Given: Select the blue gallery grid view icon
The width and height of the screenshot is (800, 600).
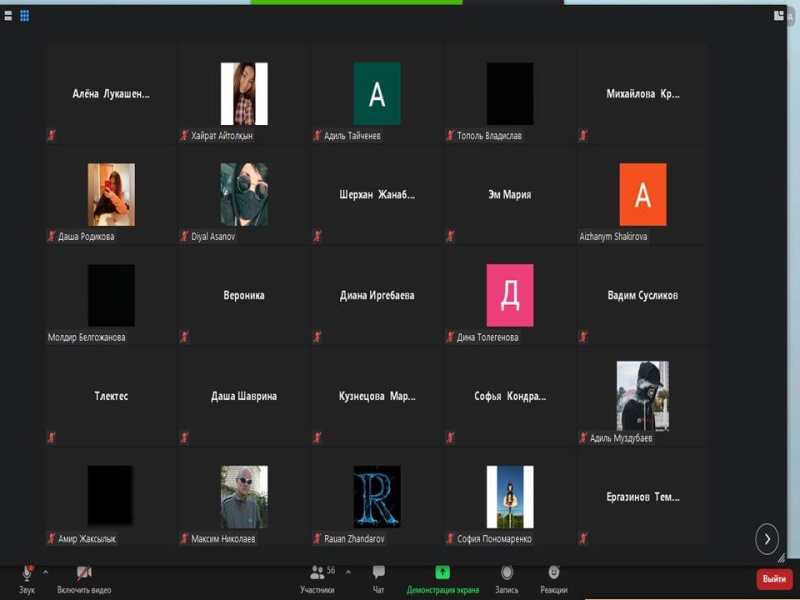Looking at the screenshot, I should pos(24,16).
